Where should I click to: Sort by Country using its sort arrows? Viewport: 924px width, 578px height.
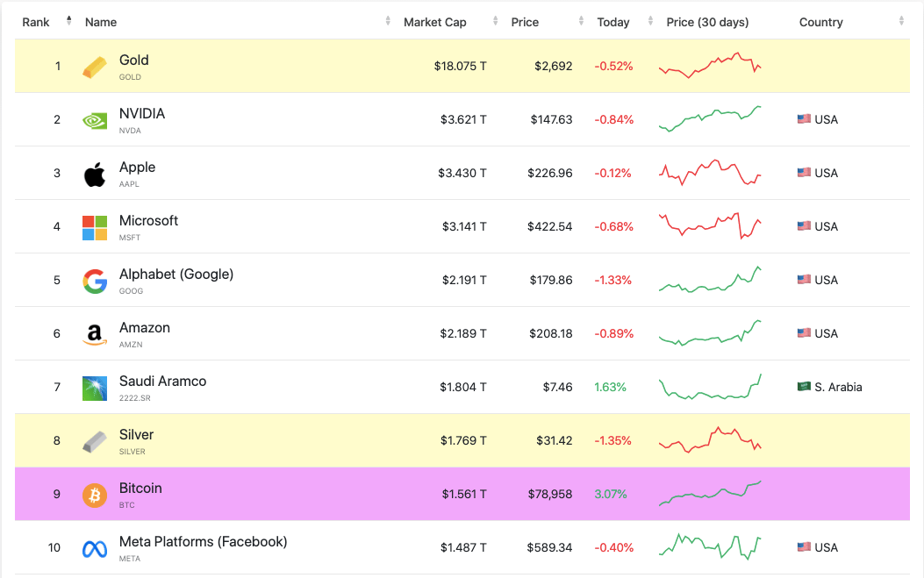[x=901, y=21]
